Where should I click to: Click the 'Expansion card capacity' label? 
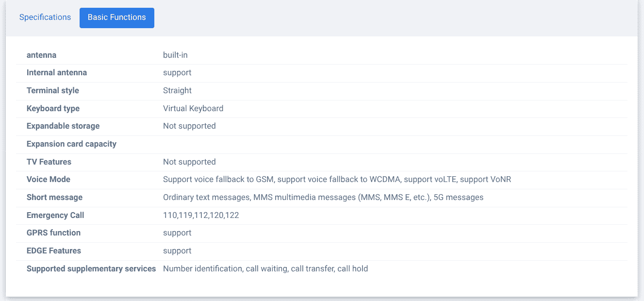pos(71,144)
